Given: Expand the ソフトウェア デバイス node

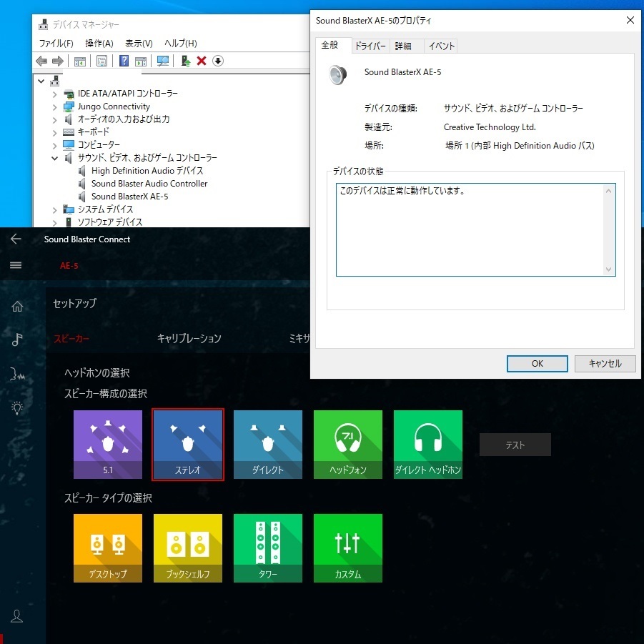Looking at the screenshot, I should 54,222.
